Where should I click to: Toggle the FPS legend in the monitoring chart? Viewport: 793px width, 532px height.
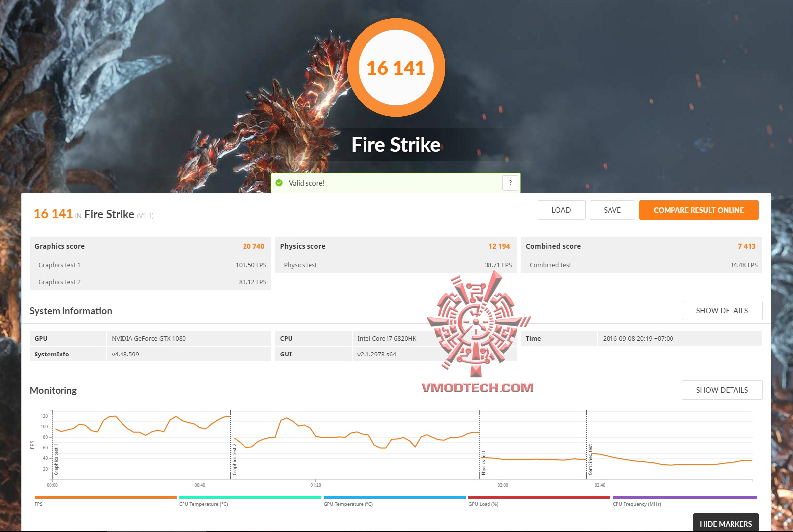pyautogui.click(x=106, y=501)
